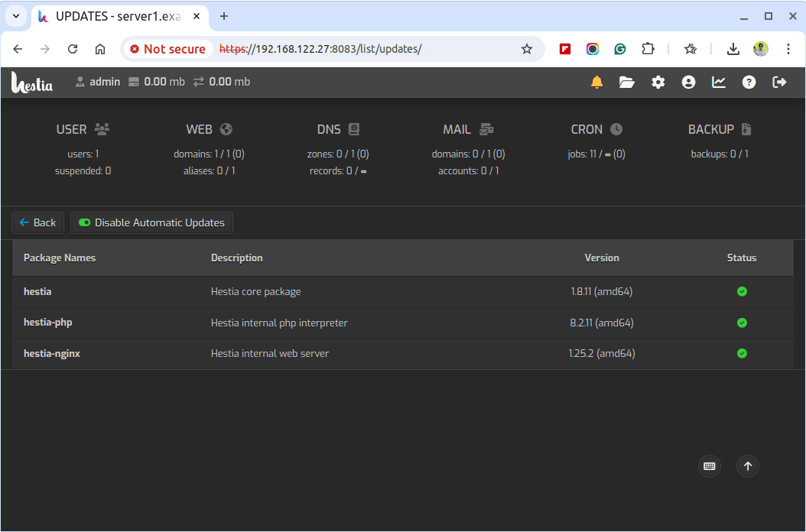Reload the page
Image resolution: width=806 pixels, height=532 pixels.
[x=73, y=49]
